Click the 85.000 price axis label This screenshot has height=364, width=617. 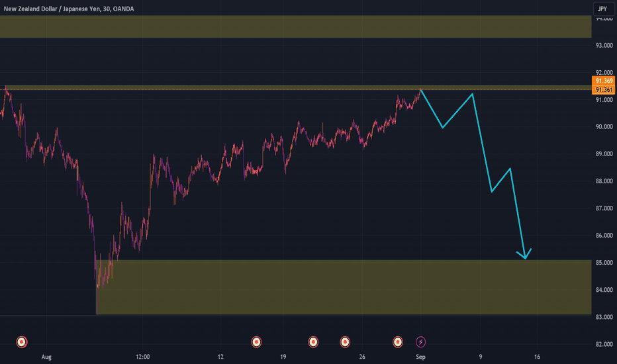click(x=604, y=263)
